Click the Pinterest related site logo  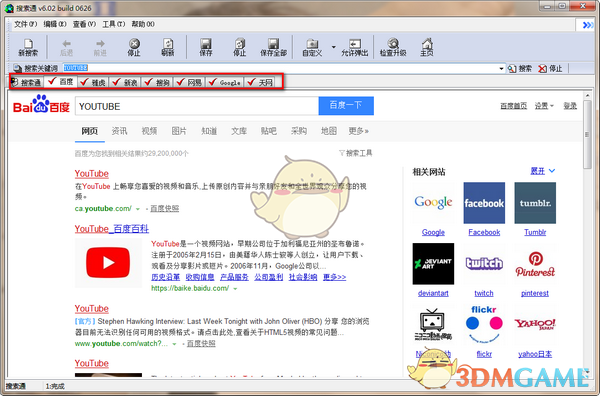535,264
